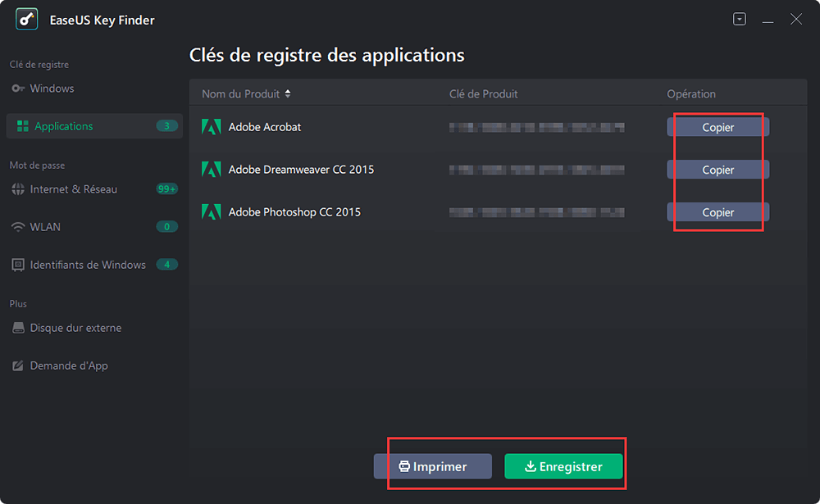The image size is (820, 504).
Task: Click the Adobe icon for Adobe Acrobat
Action: click(212, 127)
